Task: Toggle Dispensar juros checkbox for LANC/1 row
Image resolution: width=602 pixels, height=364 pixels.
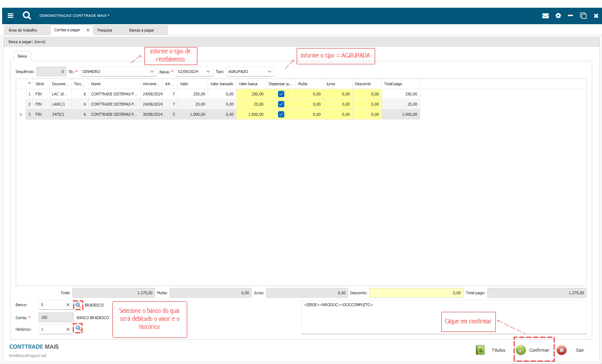Action: pos(281,104)
